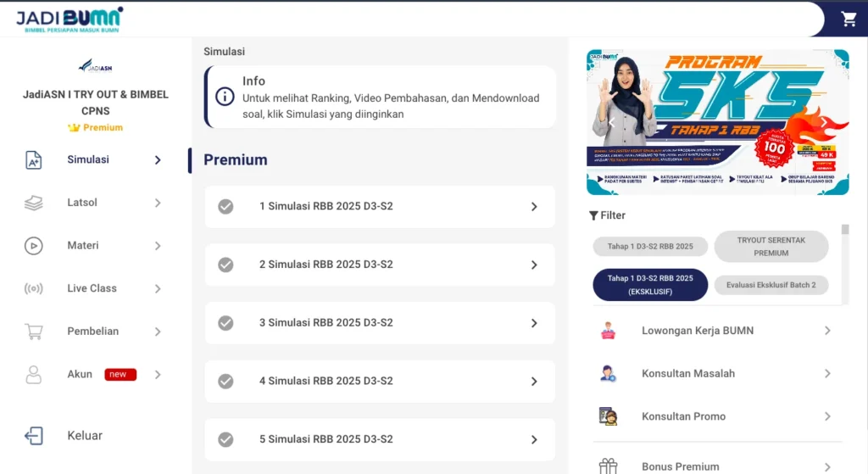Click the Live Class row chevron in sidebar
This screenshot has height=474, width=868.
pos(158,289)
